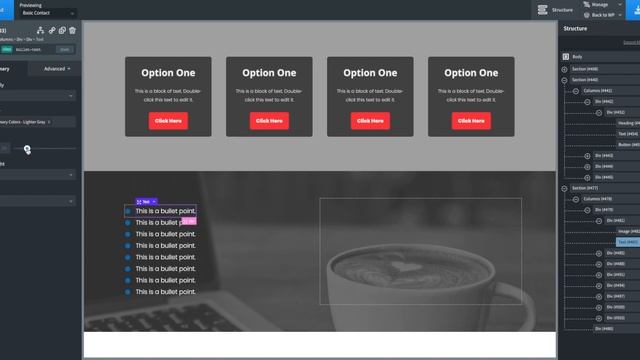The height and width of the screenshot is (360, 640).
Task: Open the font family dropdown in left panel
Action: point(38,96)
